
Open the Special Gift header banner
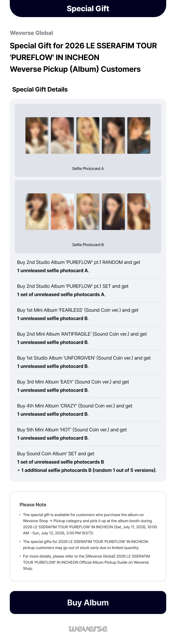point(88,9)
